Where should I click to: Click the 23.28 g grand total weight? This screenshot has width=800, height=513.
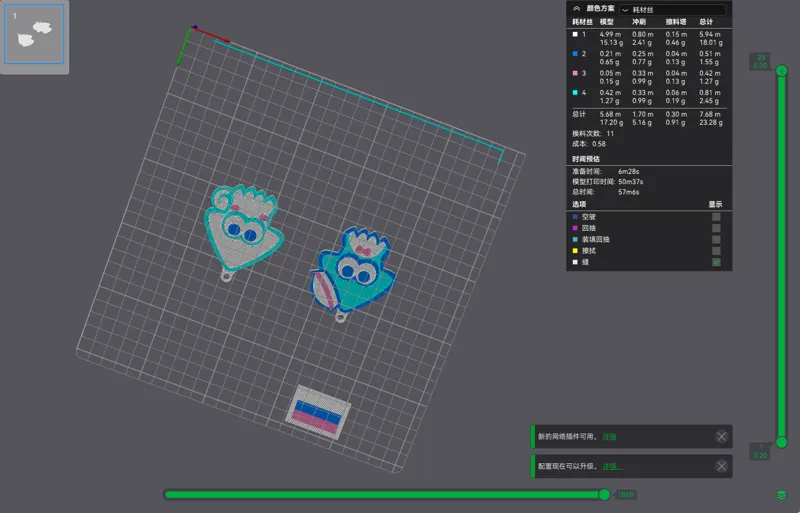[x=711, y=123]
